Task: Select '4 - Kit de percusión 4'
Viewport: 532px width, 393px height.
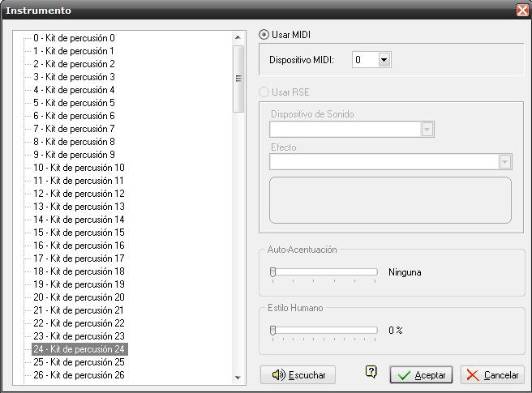Action: coord(74,90)
